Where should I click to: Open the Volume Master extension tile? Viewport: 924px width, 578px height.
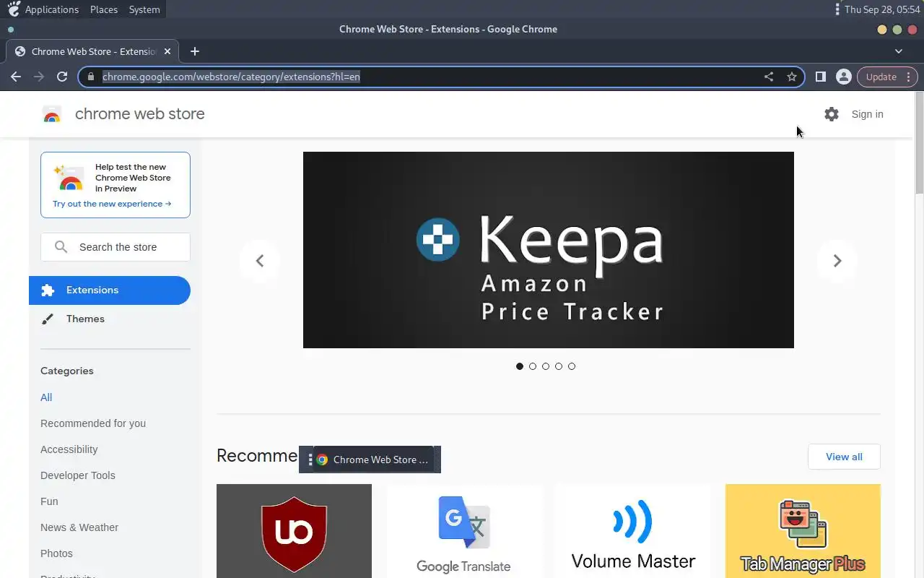click(632, 531)
